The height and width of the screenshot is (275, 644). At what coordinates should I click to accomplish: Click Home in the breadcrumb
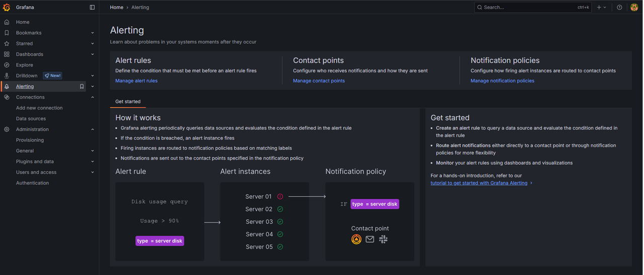pos(117,7)
